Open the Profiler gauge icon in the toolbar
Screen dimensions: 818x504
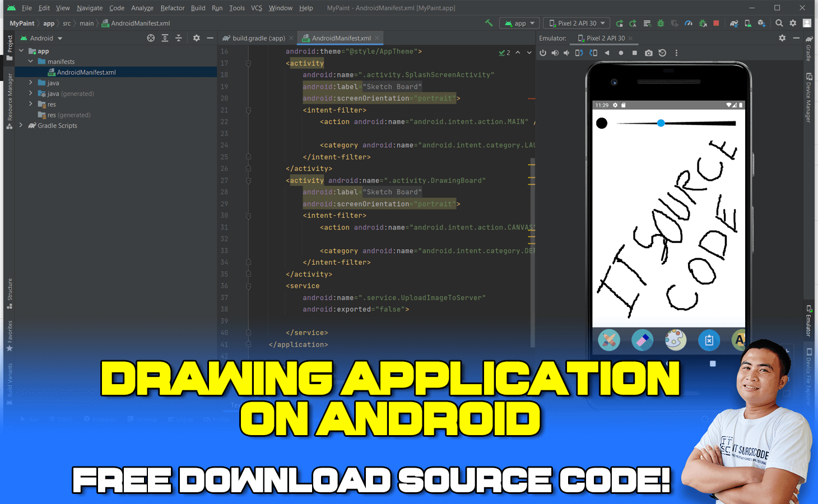point(689,23)
